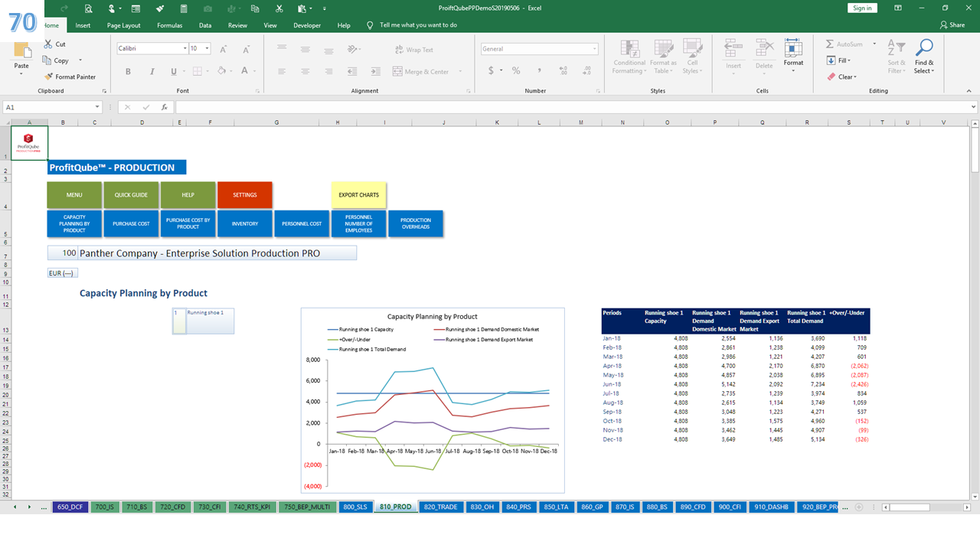
Task: Click the Fill Color paint bucket
Action: point(221,71)
